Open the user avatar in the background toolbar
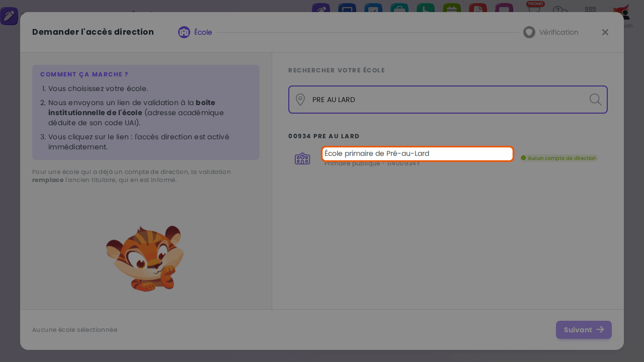This screenshot has height=362, width=644. pos(623,11)
